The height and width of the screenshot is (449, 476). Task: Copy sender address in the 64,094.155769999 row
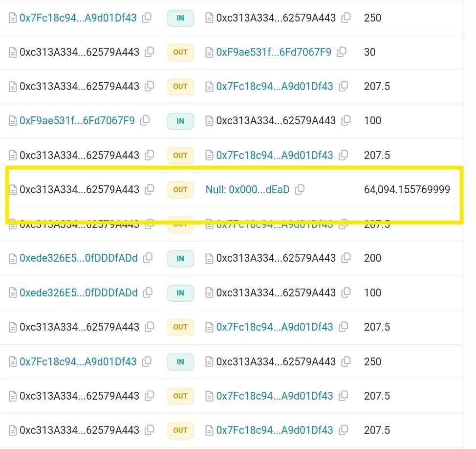click(x=149, y=189)
